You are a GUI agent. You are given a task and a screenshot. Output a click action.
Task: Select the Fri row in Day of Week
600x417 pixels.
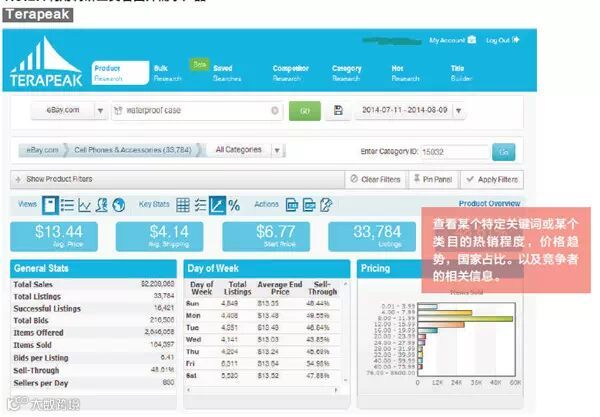tap(262, 363)
